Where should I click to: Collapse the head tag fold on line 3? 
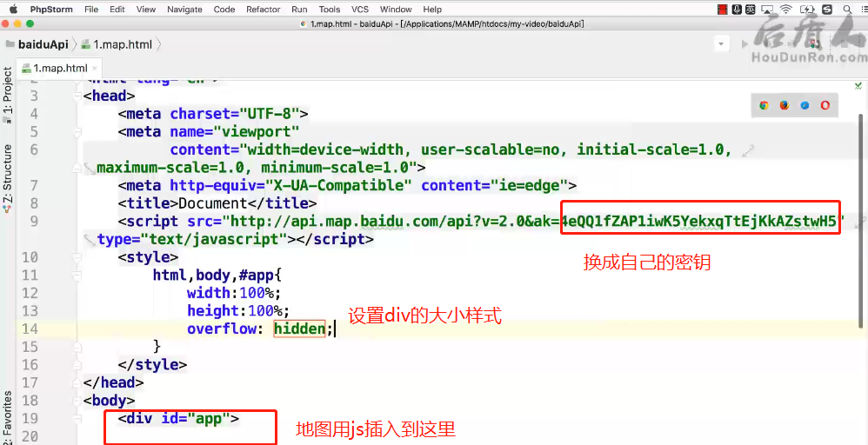click(77, 96)
